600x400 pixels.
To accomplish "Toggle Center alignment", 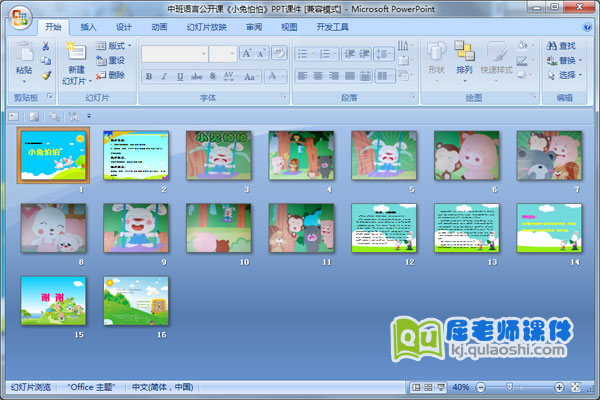I will [x=318, y=76].
